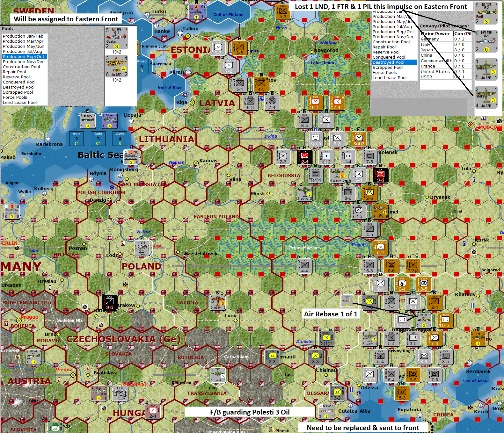Open the Axis 3 sea box section

coord(98,139)
